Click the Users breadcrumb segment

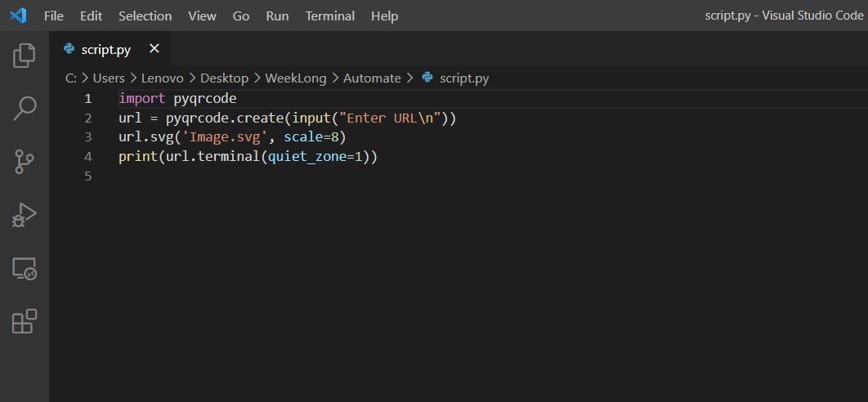point(109,78)
